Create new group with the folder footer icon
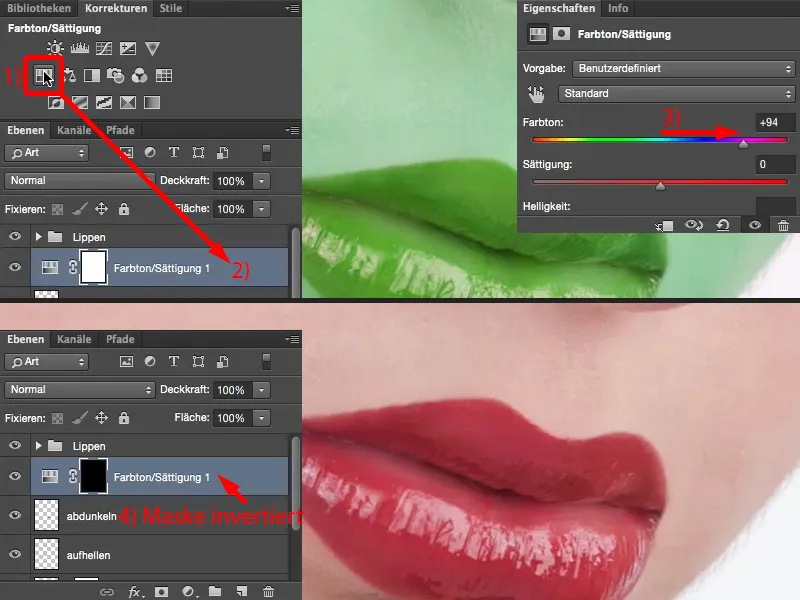The image size is (800, 600). pos(215,591)
